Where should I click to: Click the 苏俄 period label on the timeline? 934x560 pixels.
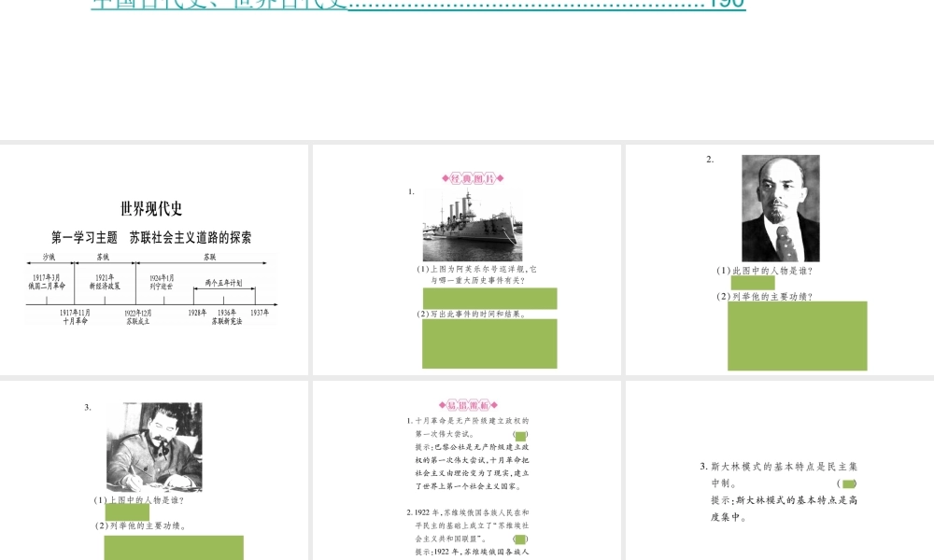(103, 257)
